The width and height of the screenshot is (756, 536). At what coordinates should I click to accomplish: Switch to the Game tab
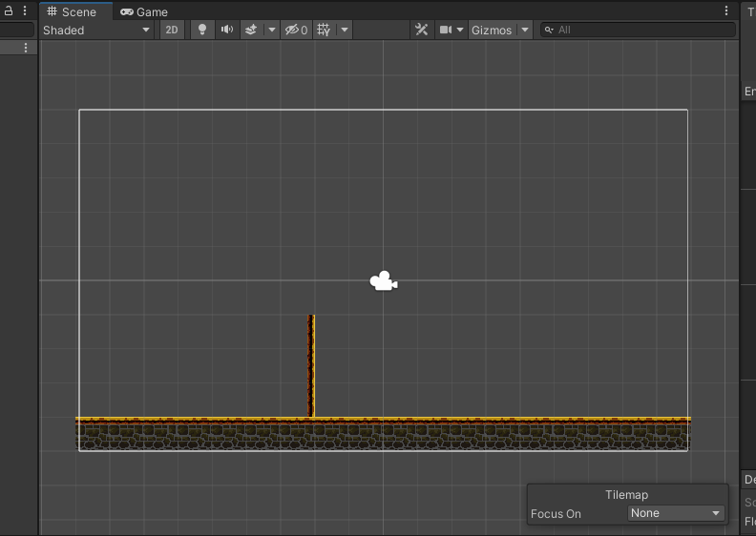coord(144,11)
